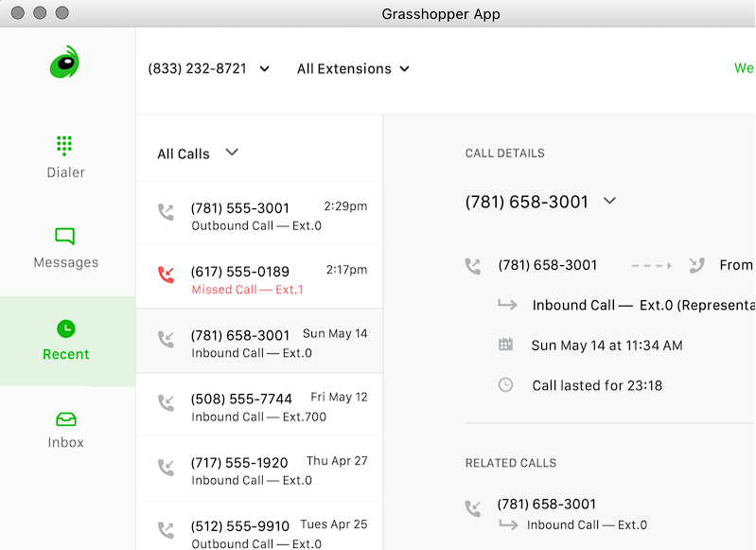The width and height of the screenshot is (756, 550).
Task: Click the calendar icon beside Sun May 14
Action: (506, 346)
